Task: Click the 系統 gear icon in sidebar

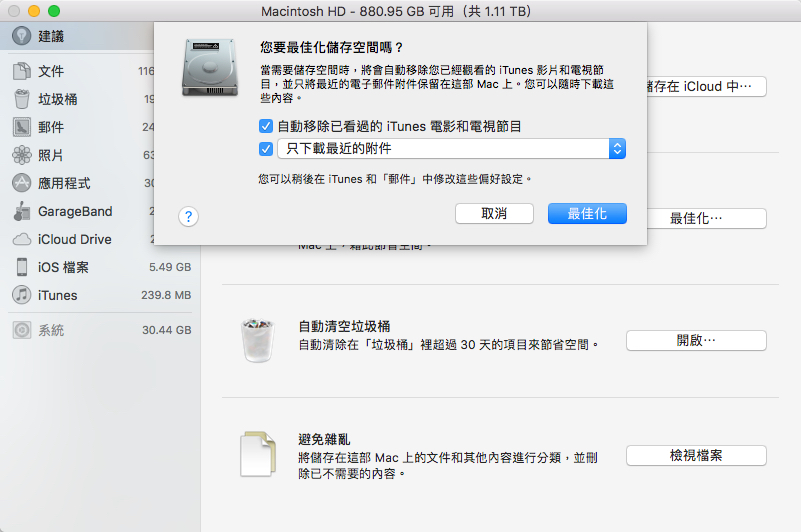Action: click(x=21, y=330)
